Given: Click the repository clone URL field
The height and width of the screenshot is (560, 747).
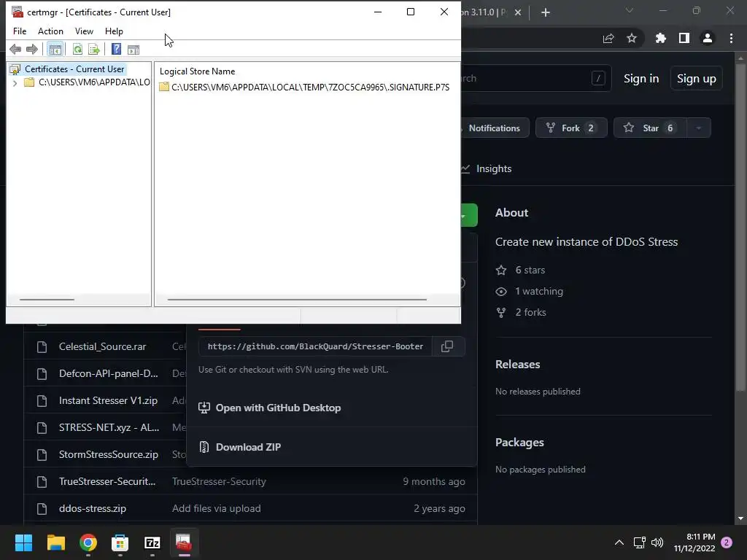Looking at the screenshot, I should (x=315, y=346).
